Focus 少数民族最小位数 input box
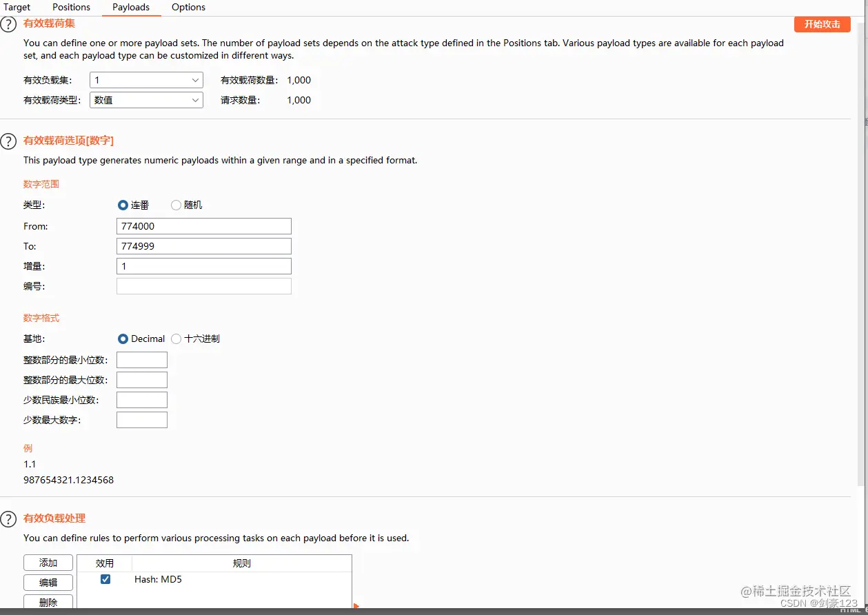 (x=142, y=400)
